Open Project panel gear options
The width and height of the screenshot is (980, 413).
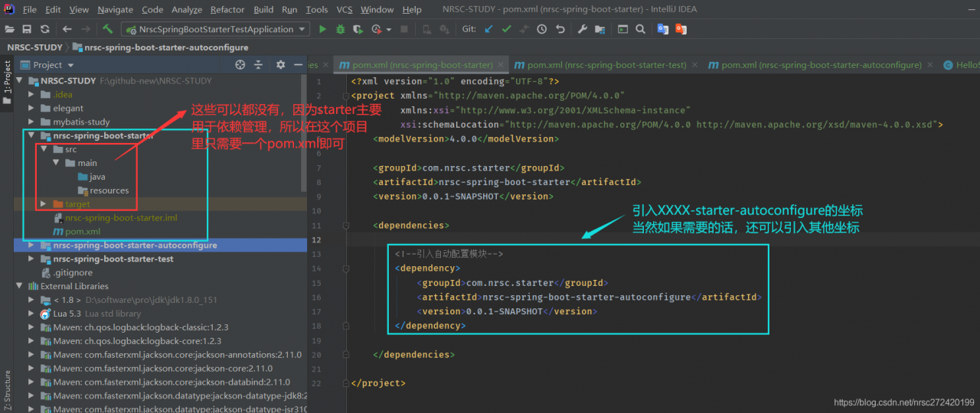point(280,65)
